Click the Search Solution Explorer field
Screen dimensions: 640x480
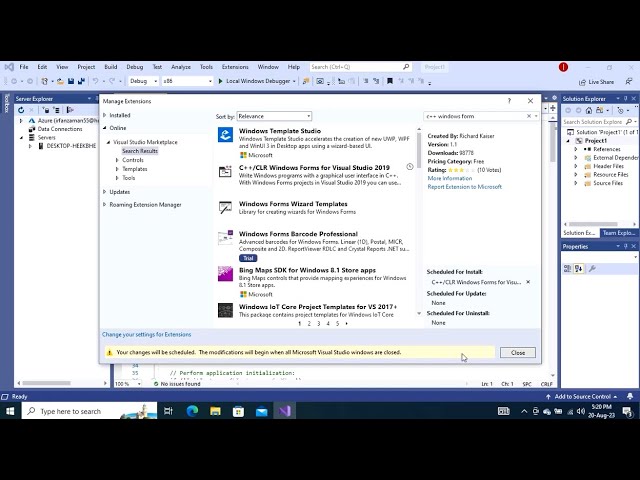[x=599, y=122]
